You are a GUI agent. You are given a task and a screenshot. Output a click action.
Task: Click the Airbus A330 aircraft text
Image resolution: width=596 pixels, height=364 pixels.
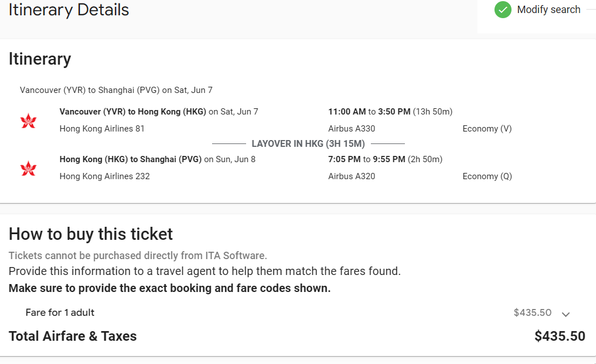352,129
